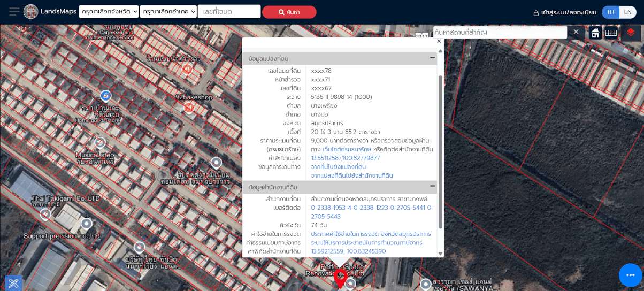644x291 pixels.
Task: Click popup scrollbar up arrow
Action: click(x=440, y=50)
